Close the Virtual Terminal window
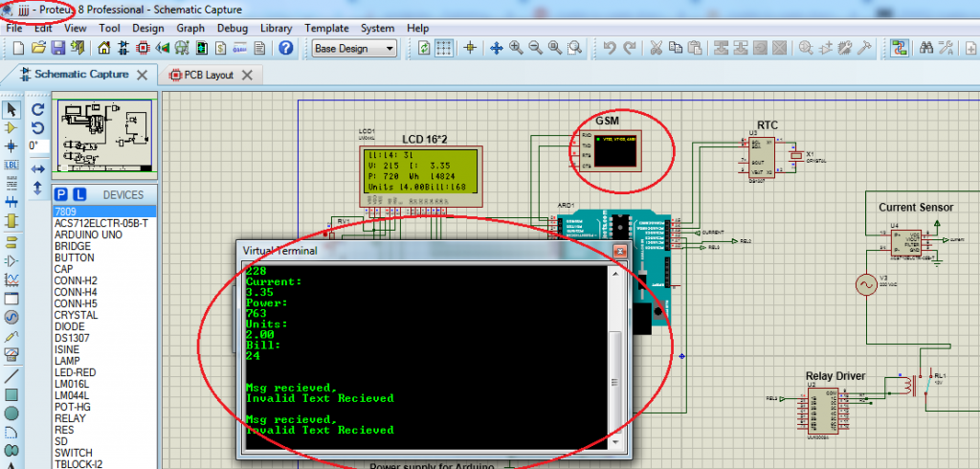The width and height of the screenshot is (980, 469). coord(619,252)
